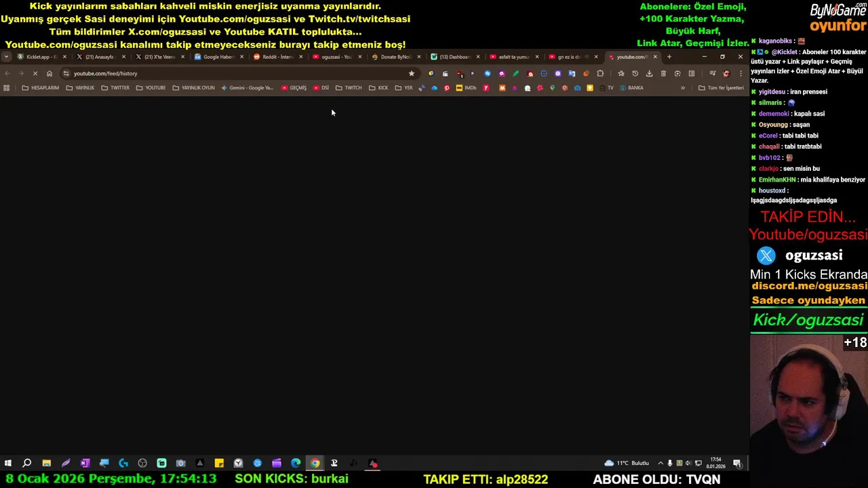Screen dimensions: 868x488
Task: Open media control icon in Chrome toolbar
Action: click(713, 73)
